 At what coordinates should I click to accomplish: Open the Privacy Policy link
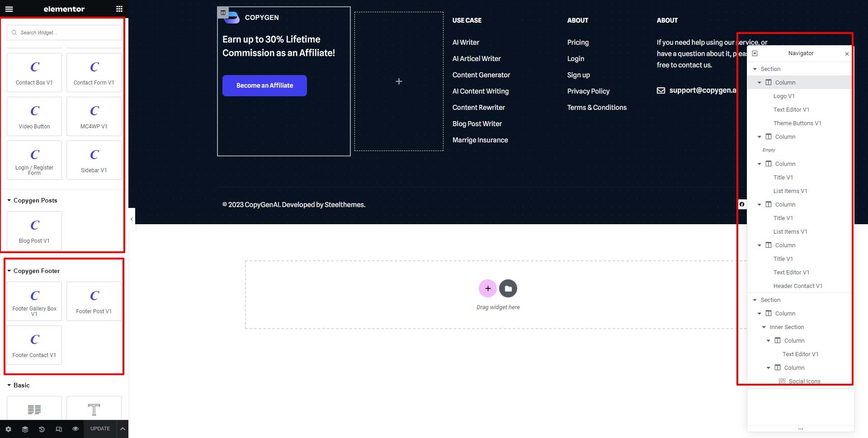point(588,91)
